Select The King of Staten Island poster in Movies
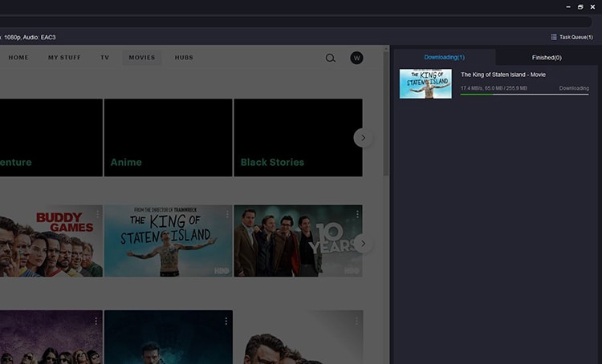Screen dimensions: 602x364 (x=169, y=241)
